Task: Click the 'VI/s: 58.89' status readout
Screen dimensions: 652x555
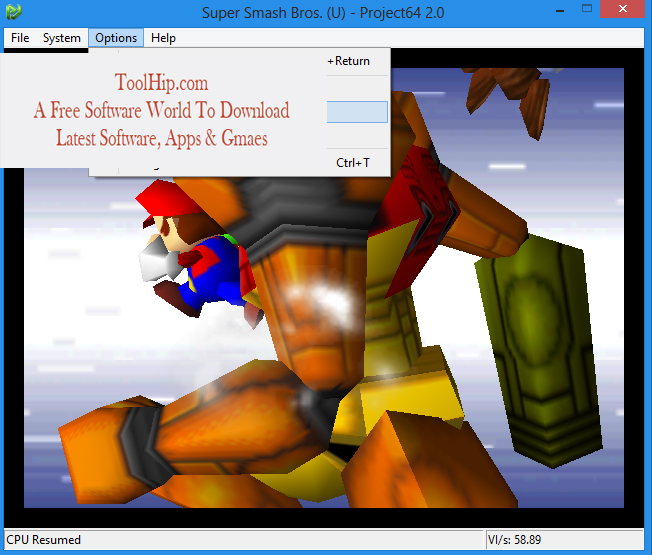Action: pos(514,540)
